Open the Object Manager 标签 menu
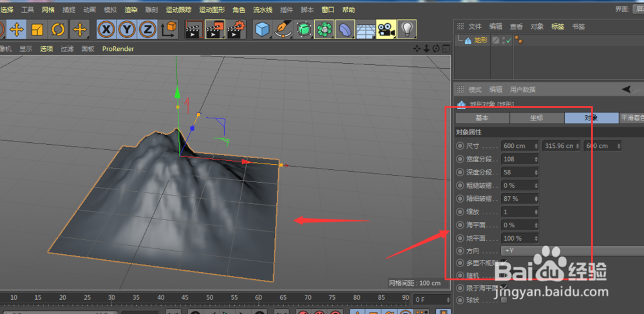The width and height of the screenshot is (644, 314). (x=558, y=26)
